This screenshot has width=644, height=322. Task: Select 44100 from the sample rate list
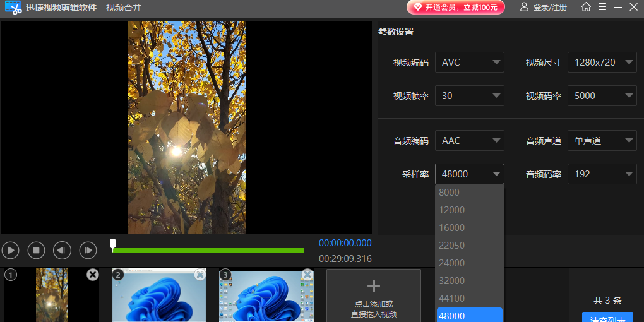469,298
